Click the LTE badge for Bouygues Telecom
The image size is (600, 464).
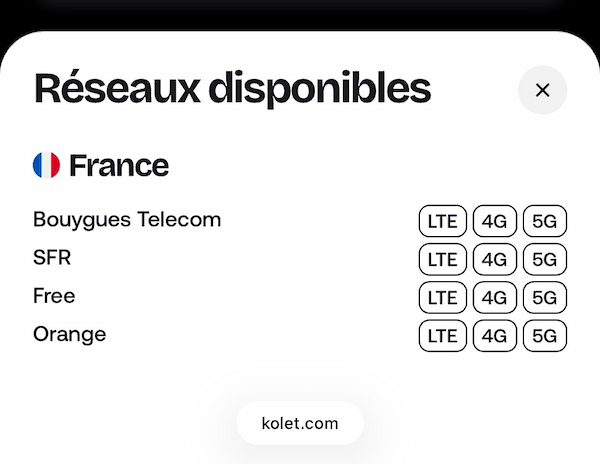tap(442, 221)
